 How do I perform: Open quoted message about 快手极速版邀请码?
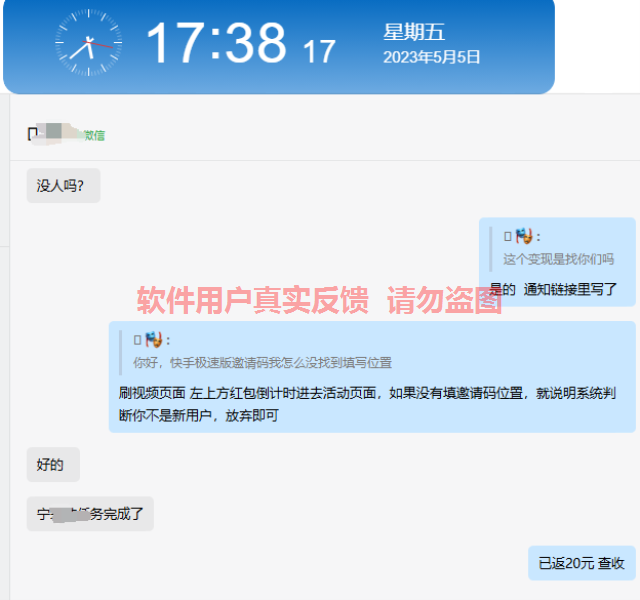pos(262,362)
